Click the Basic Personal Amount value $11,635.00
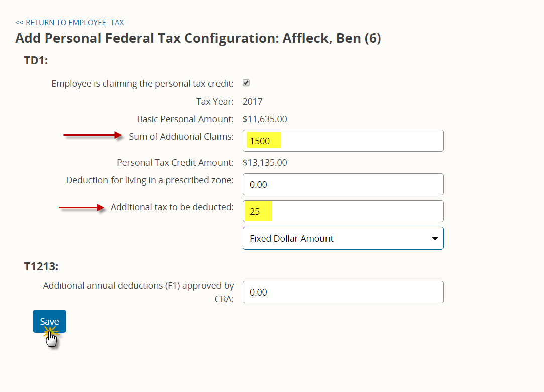544x392 pixels. 265,119
